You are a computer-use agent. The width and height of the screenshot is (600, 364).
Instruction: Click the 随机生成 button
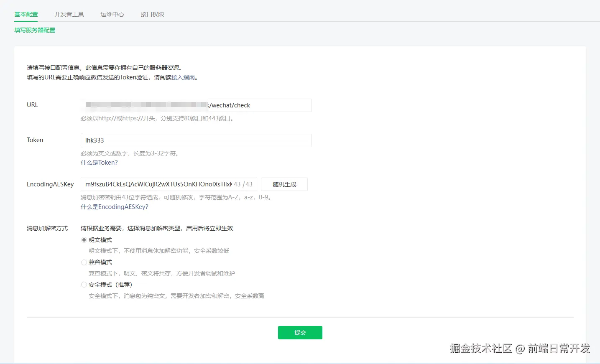[284, 184]
